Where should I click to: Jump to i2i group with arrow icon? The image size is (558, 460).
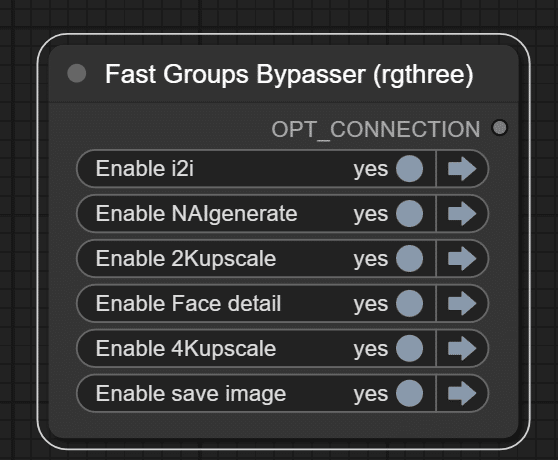462,169
